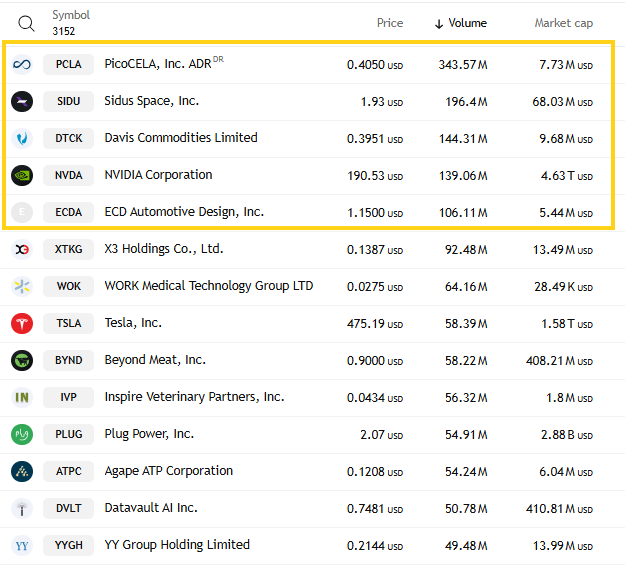Image resolution: width=625 pixels, height=571 pixels.
Task: Open the DTCK ticker badge
Action: [x=69, y=138]
